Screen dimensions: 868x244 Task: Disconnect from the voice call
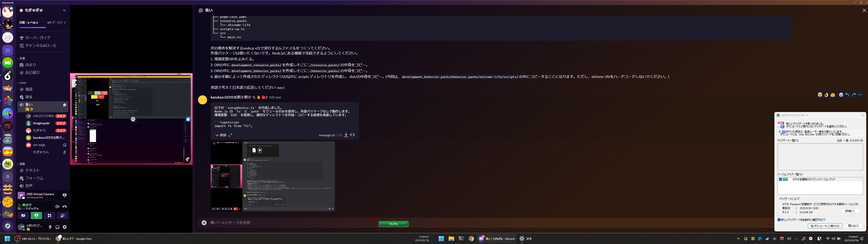point(65,206)
